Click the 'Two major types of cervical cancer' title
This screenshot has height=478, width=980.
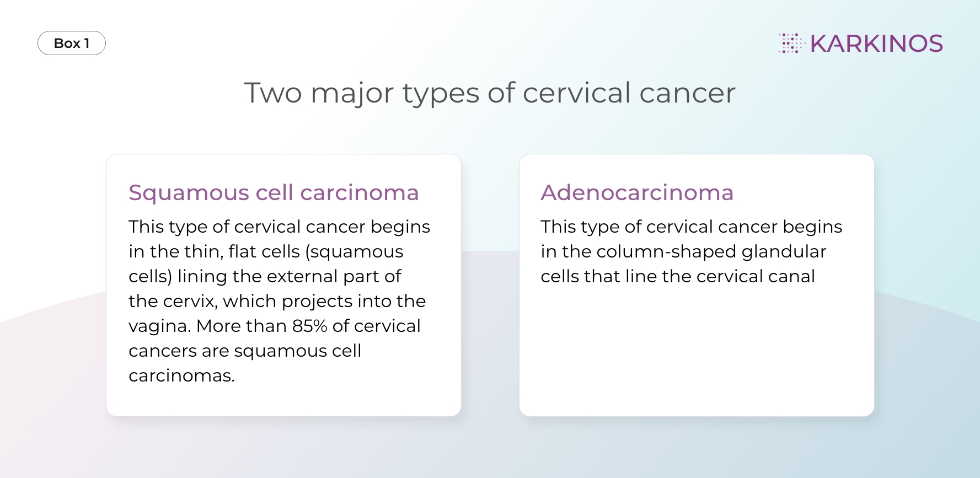tap(490, 93)
